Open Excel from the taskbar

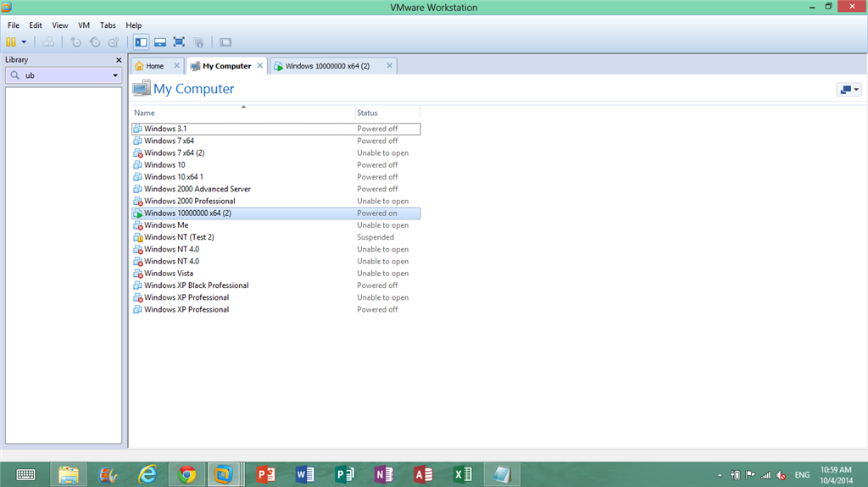[463, 474]
